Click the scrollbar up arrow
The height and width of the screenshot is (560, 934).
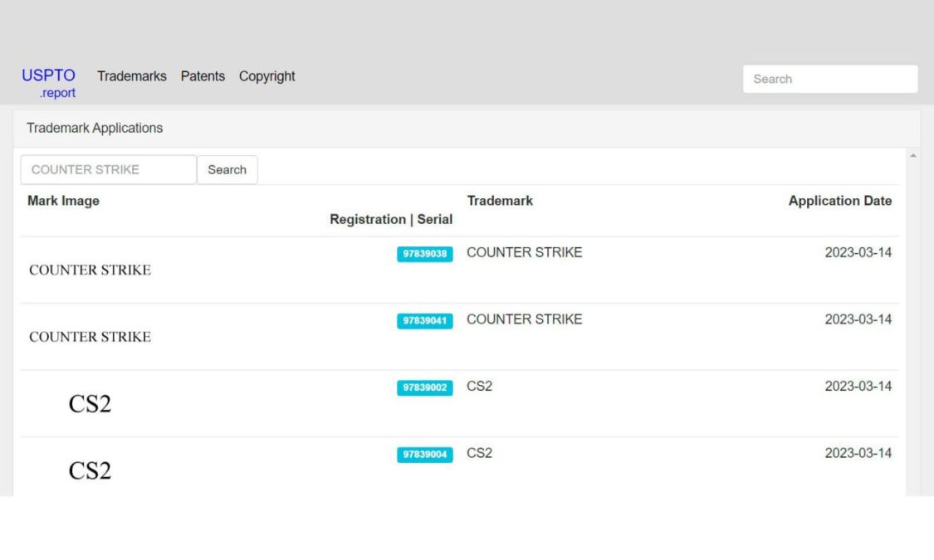(912, 156)
